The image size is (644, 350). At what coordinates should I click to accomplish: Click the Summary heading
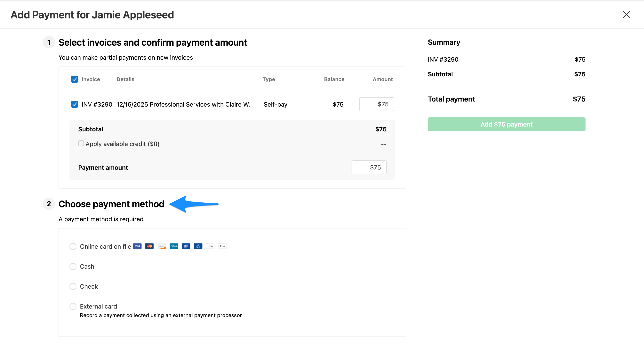[x=444, y=42]
